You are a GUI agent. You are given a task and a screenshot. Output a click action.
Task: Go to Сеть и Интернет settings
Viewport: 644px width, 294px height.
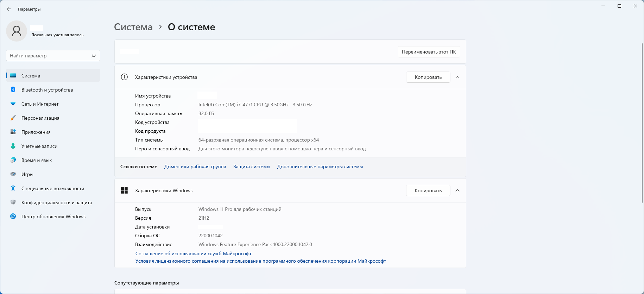point(53,104)
